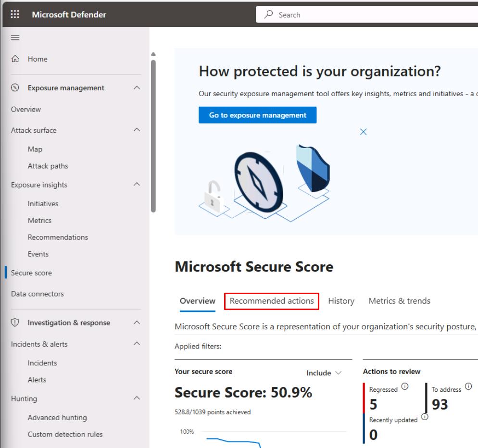Click the info icon beside Regressed
478x448 pixels.
click(x=405, y=386)
